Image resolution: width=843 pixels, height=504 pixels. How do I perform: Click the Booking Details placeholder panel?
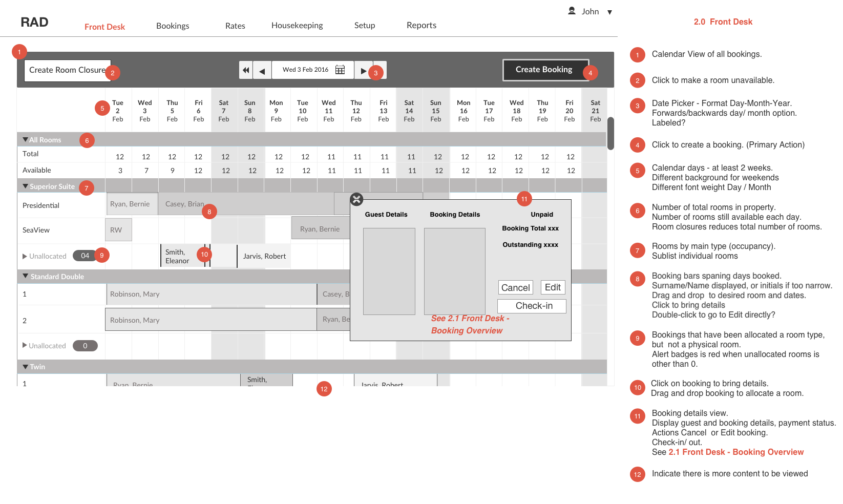(455, 271)
